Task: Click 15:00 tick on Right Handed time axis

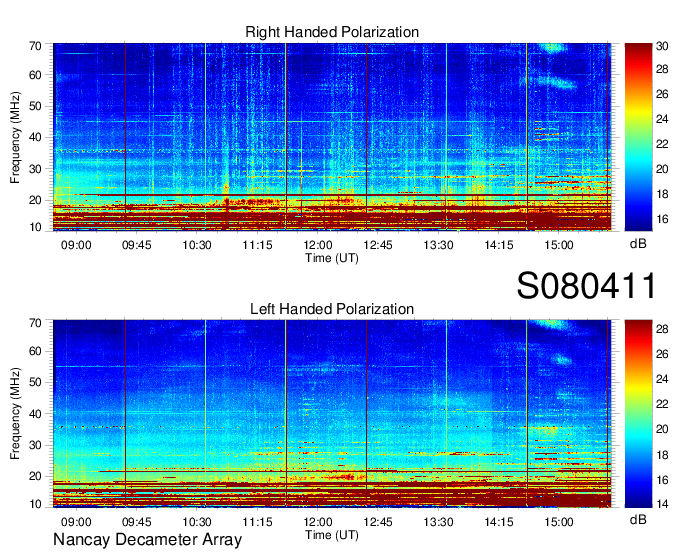Action: click(x=559, y=245)
